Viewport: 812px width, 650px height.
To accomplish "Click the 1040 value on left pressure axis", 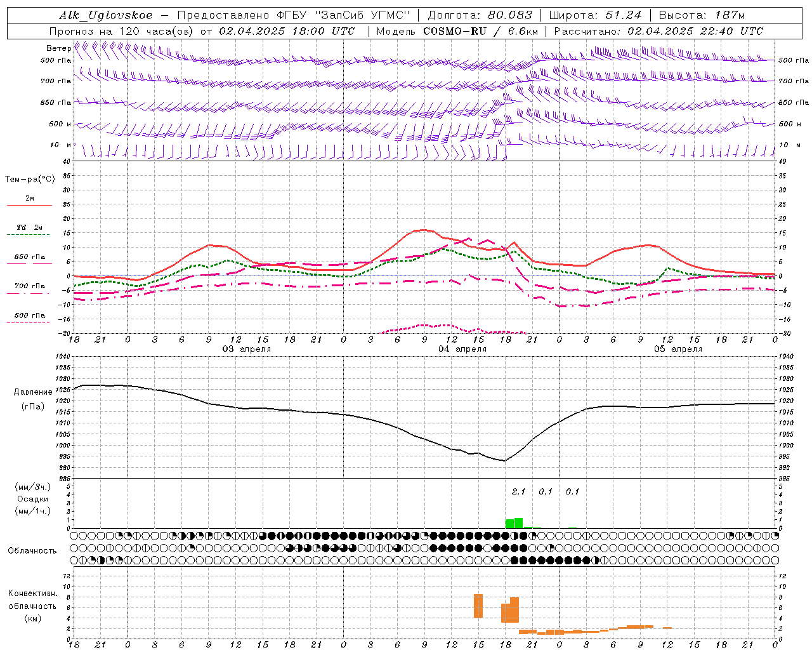I will coord(62,356).
